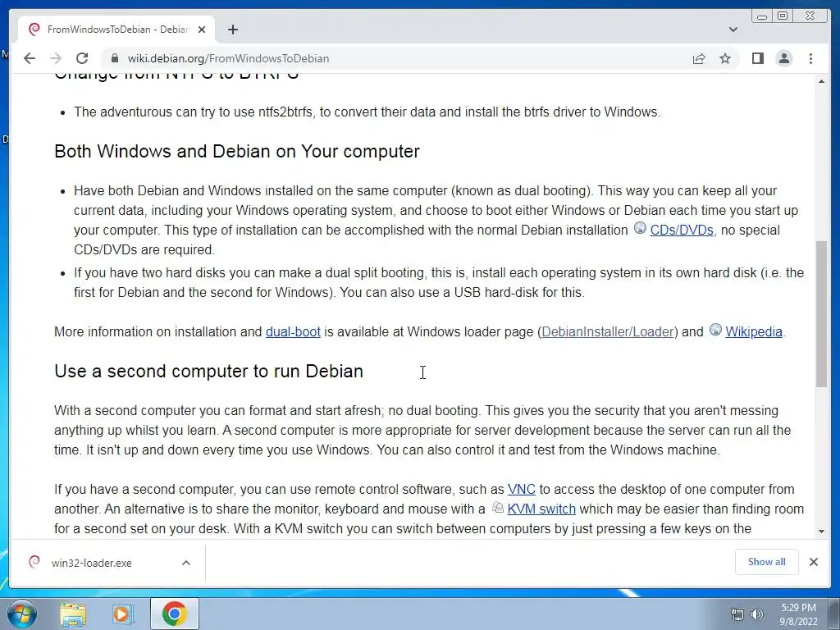Select the FromWindowsToDebian browser tab

coord(116,30)
